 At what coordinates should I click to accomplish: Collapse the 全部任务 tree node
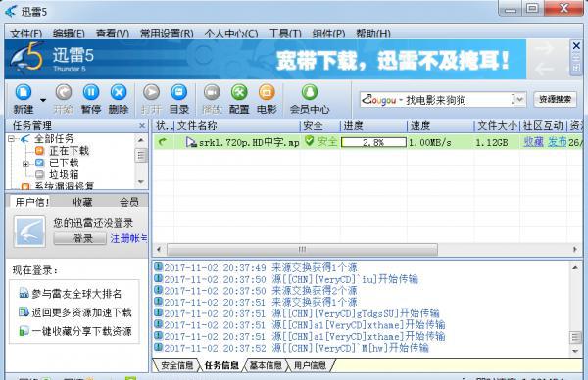[x=11, y=139]
